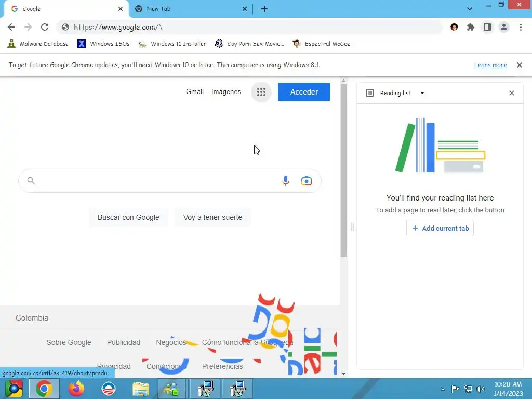Launch Firefox from the taskbar
This screenshot has width=532, height=399.
tap(76, 389)
